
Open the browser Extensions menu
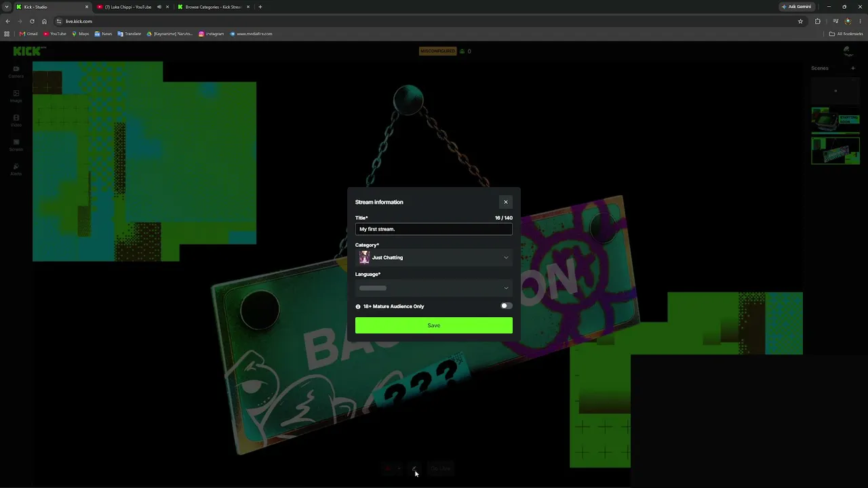[x=817, y=21]
